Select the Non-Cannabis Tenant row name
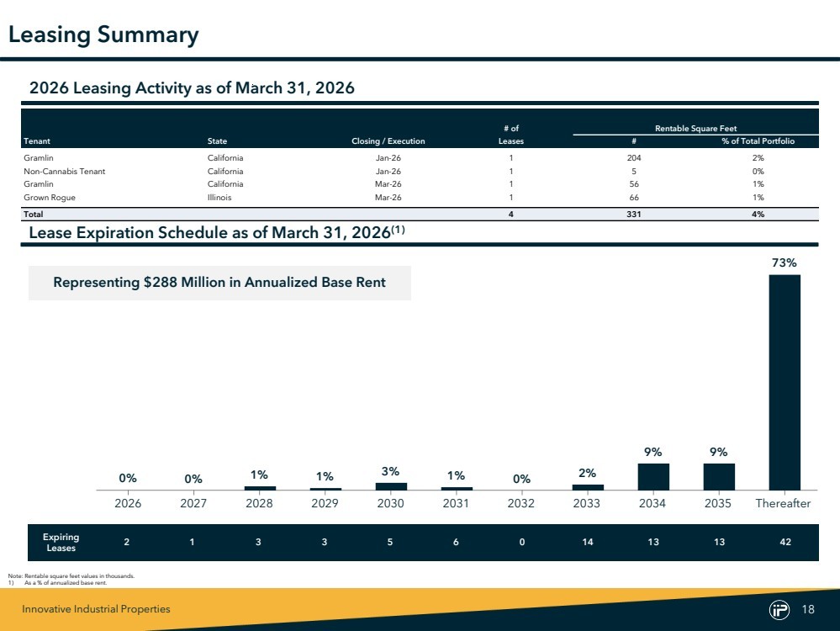This screenshot has width=840, height=631. click(64, 172)
